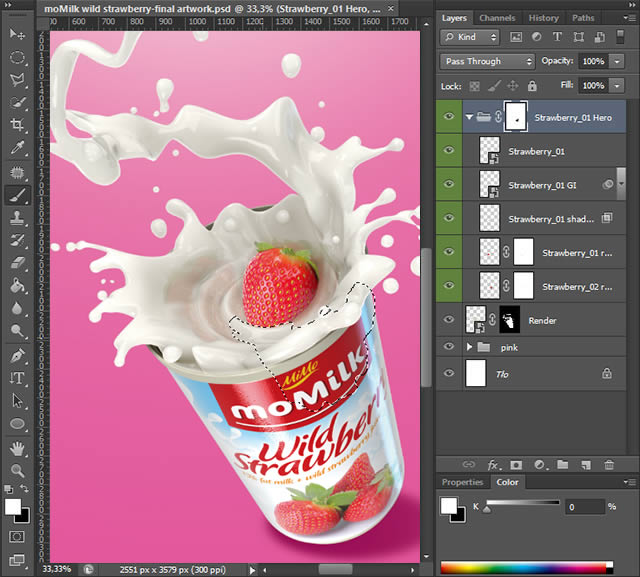Hide the Tło layer
The width and height of the screenshot is (640, 577).
pyautogui.click(x=449, y=373)
